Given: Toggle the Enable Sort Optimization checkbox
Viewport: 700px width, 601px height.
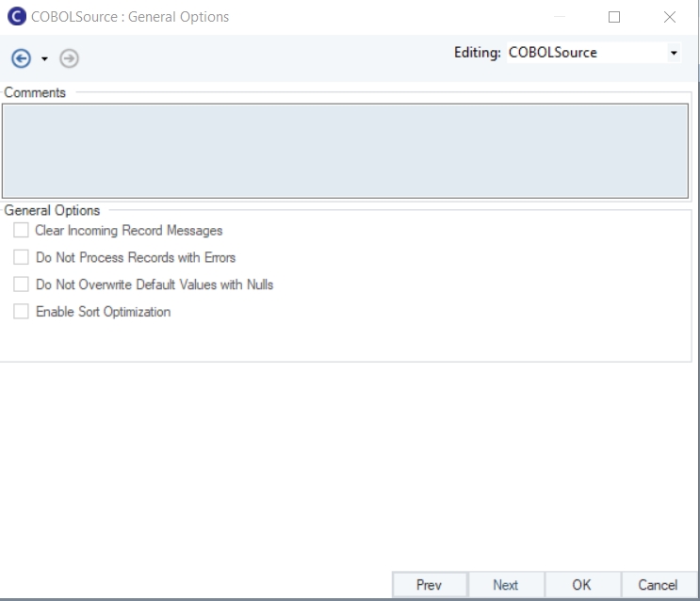Looking at the screenshot, I should pyautogui.click(x=21, y=312).
